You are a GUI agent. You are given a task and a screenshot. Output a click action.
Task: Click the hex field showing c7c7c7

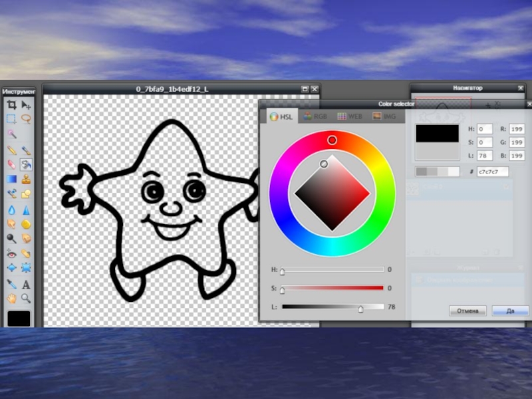[x=493, y=172]
